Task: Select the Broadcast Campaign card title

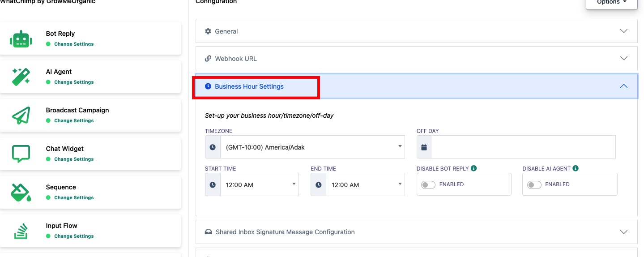Action: click(x=77, y=110)
